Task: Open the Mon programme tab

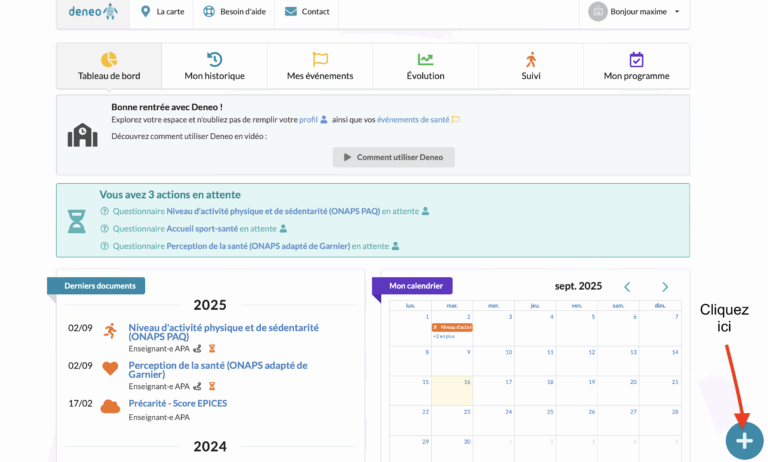Action: [636, 66]
